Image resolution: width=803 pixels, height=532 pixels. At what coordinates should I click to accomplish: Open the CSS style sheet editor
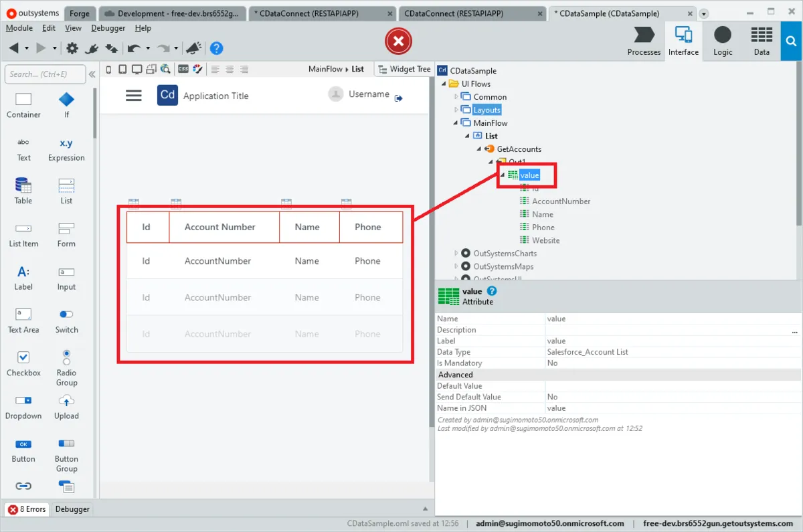coord(183,69)
